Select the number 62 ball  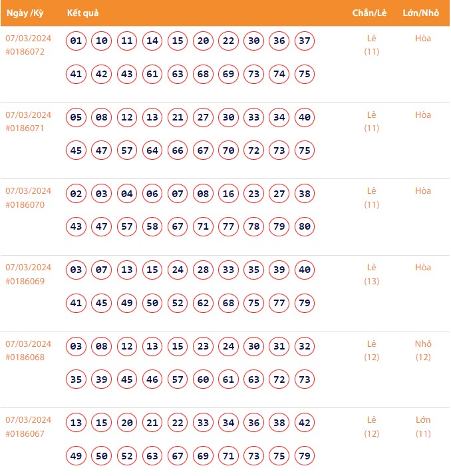(x=203, y=304)
